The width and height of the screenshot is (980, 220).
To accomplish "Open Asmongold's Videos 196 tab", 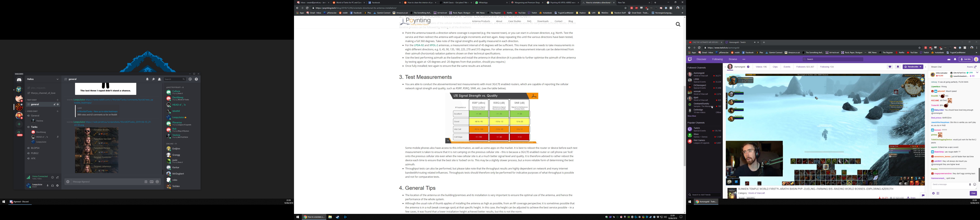I will (x=761, y=67).
